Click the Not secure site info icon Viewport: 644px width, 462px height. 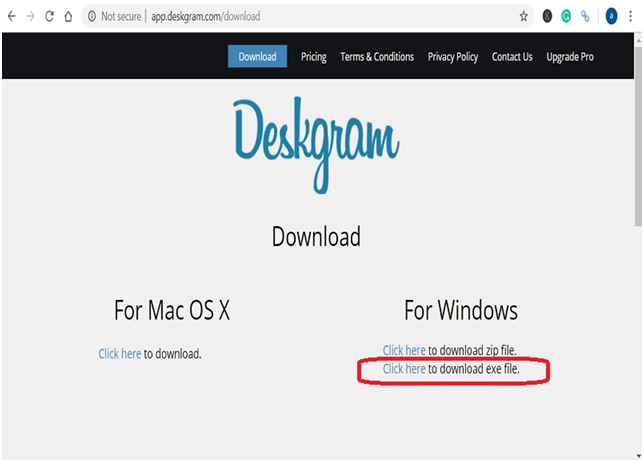point(92,16)
